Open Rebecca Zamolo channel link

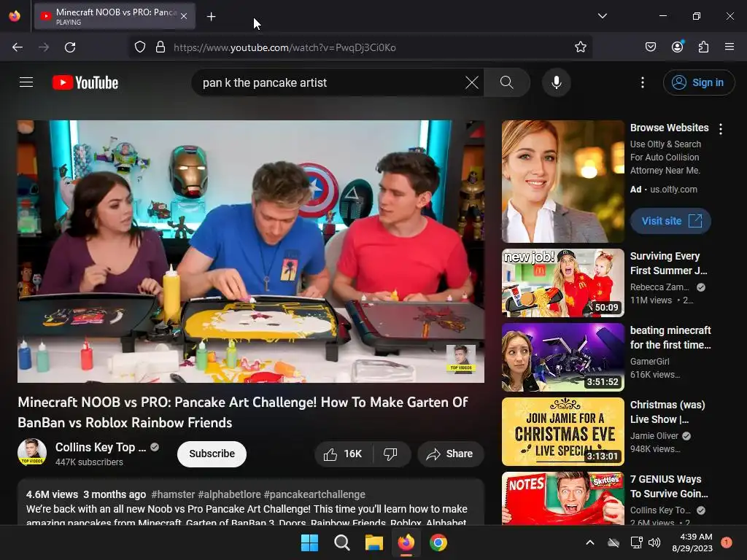point(659,287)
